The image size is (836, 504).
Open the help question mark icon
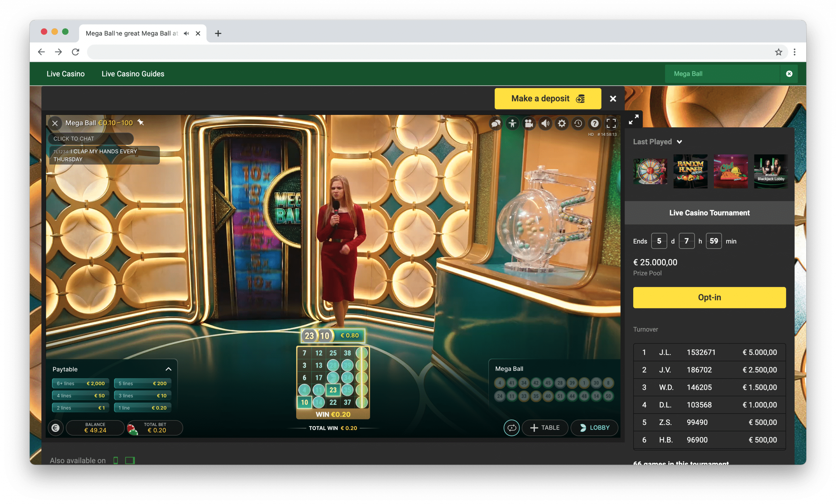point(594,123)
